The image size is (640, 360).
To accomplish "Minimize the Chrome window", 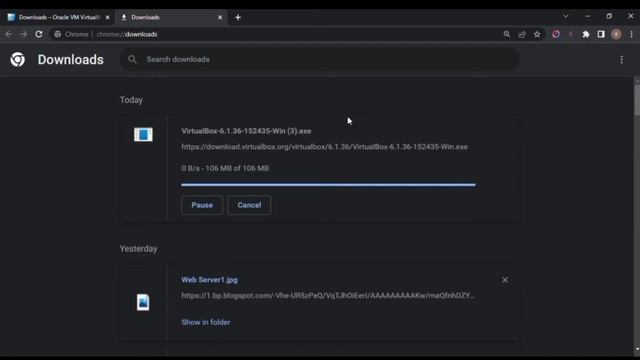I will click(587, 16).
